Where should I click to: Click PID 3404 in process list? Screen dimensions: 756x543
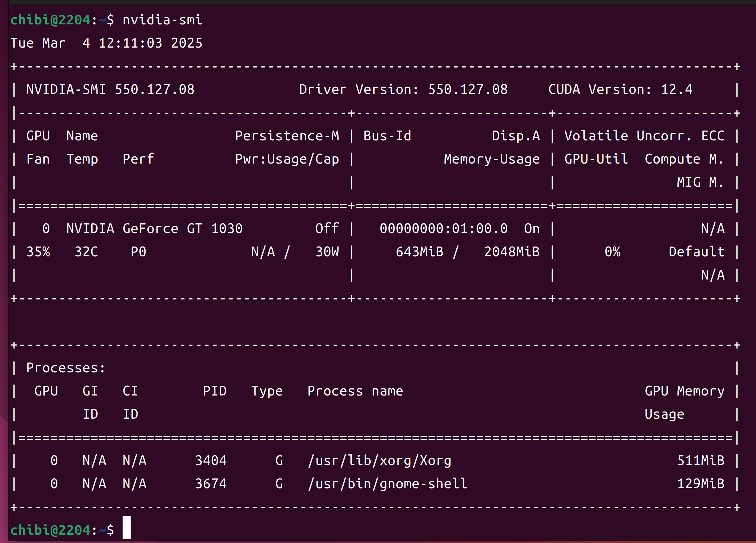(211, 460)
